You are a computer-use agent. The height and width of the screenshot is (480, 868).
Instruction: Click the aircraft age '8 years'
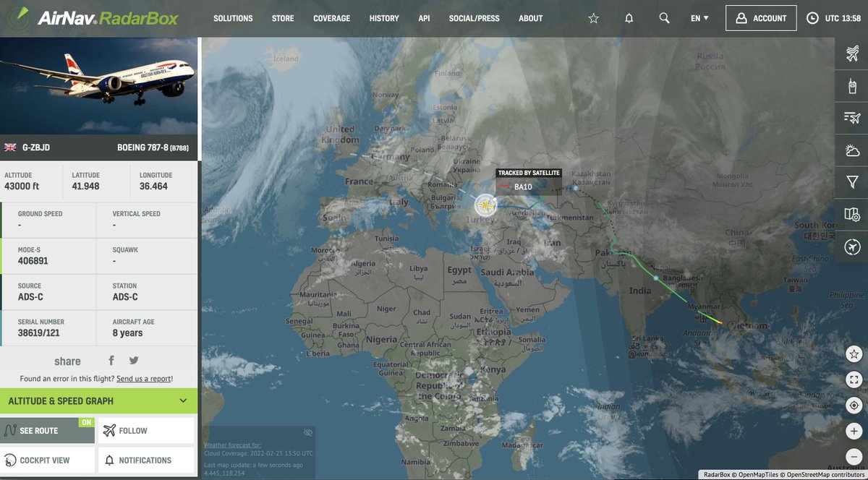click(x=127, y=333)
